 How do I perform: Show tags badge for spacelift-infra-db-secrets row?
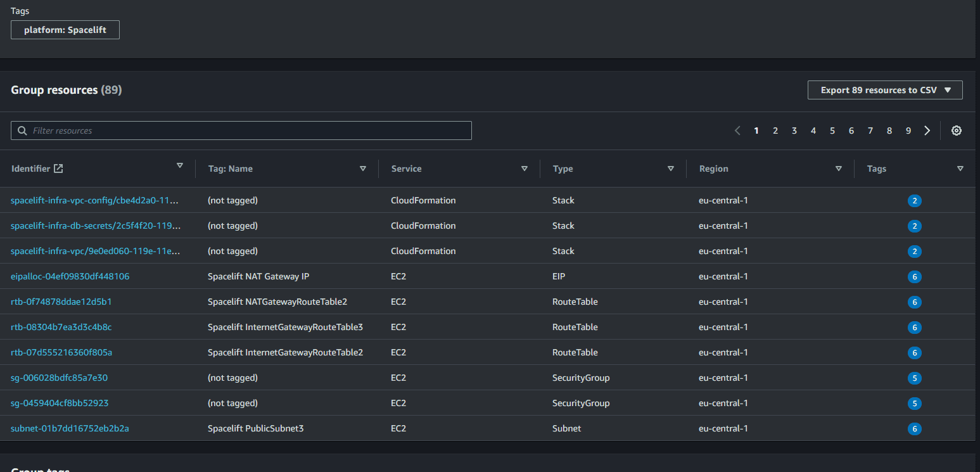pos(914,226)
